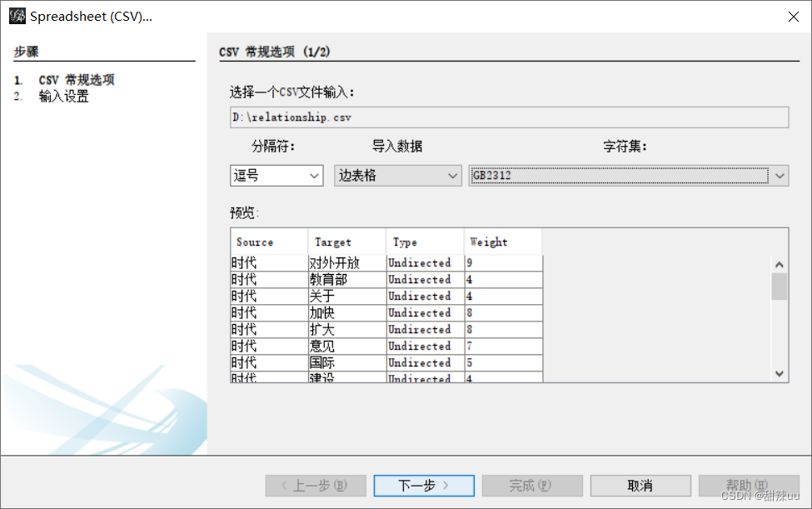Click the 时代 source cell in 加快 row
Image resolution: width=812 pixels, height=509 pixels.
click(269, 312)
